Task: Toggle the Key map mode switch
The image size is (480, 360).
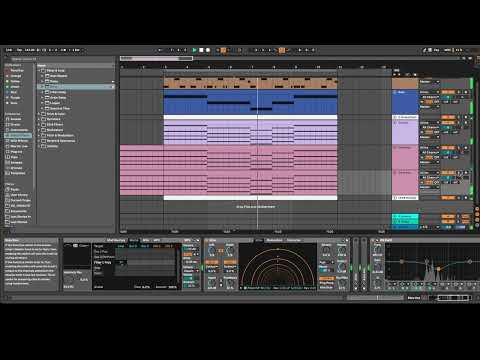Action: coord(436,50)
